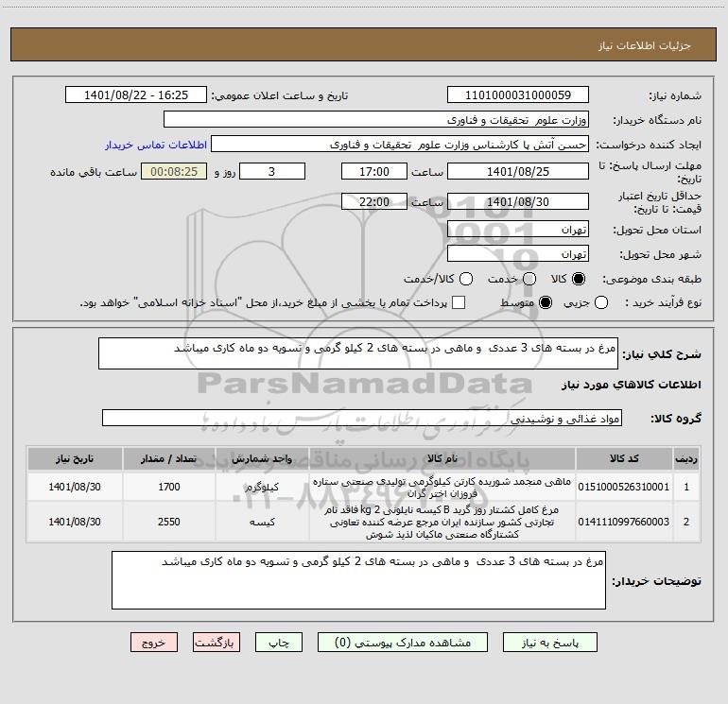Select the خدمت radio button
Viewport: 728px width, 704px height.
click(x=529, y=279)
